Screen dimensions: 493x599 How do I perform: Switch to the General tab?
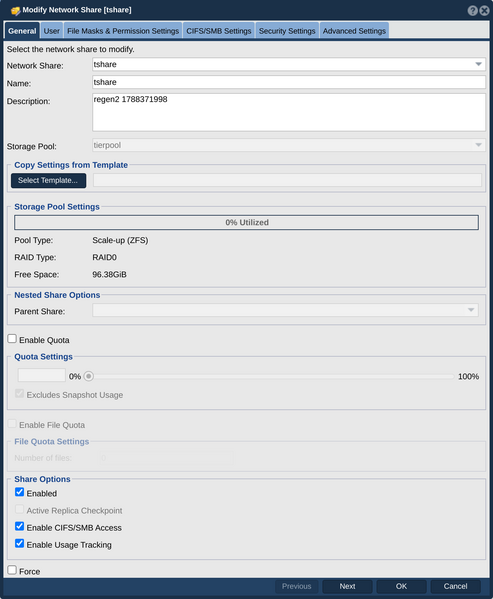click(x=22, y=31)
